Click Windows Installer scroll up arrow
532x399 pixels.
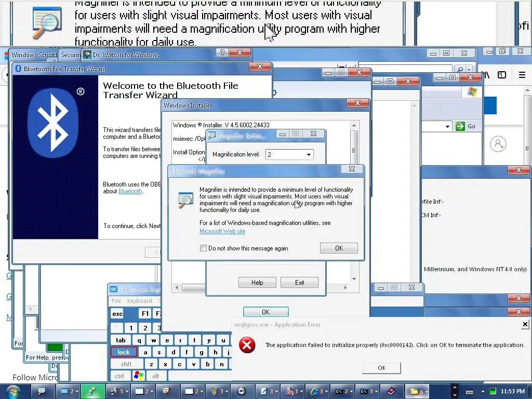tap(354, 125)
